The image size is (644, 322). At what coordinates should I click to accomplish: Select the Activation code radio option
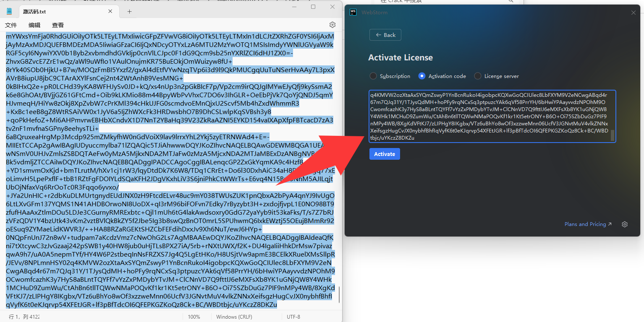[442, 76]
